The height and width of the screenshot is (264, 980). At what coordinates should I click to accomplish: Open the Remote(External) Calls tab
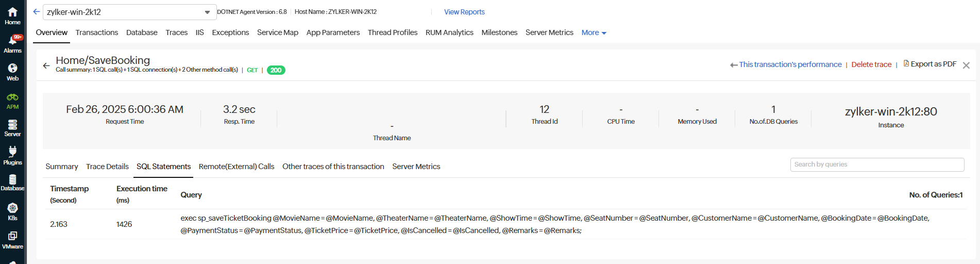click(x=236, y=167)
